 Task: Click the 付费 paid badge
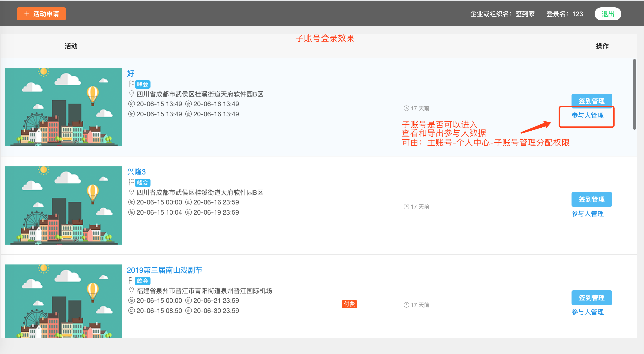coord(349,304)
